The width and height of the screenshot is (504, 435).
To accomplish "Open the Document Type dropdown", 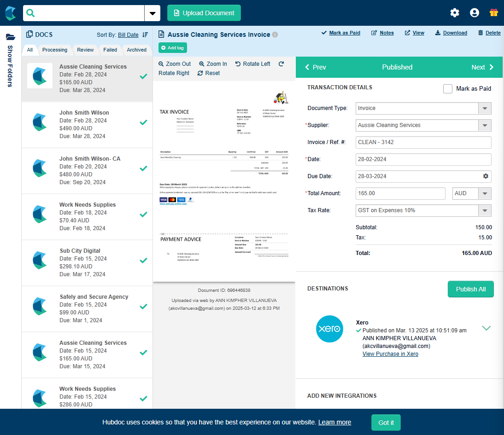I will (x=485, y=108).
